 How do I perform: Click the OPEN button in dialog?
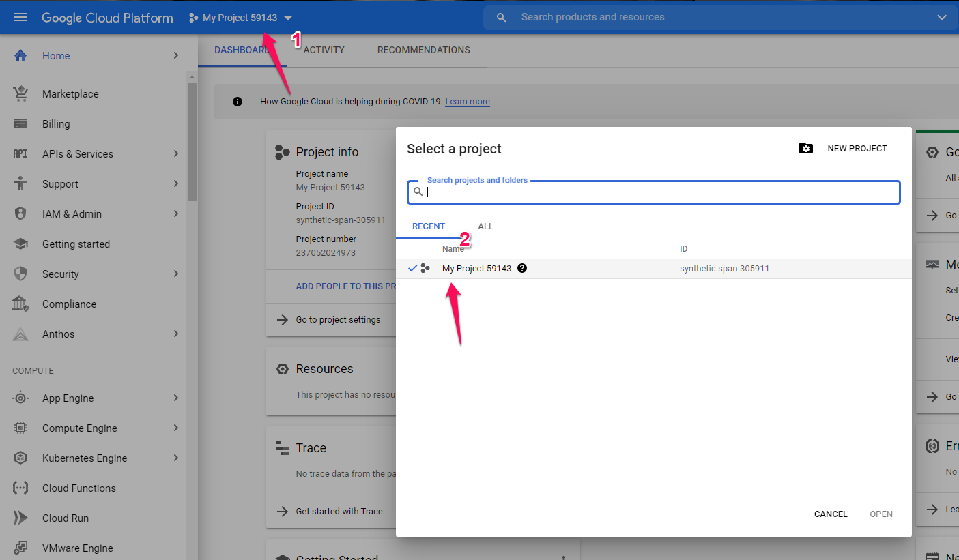click(x=881, y=514)
